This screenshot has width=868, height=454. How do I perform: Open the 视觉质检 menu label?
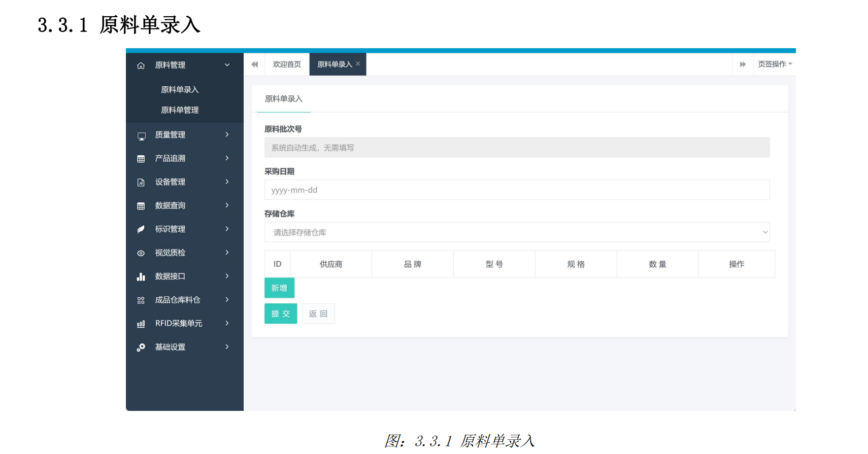[170, 253]
